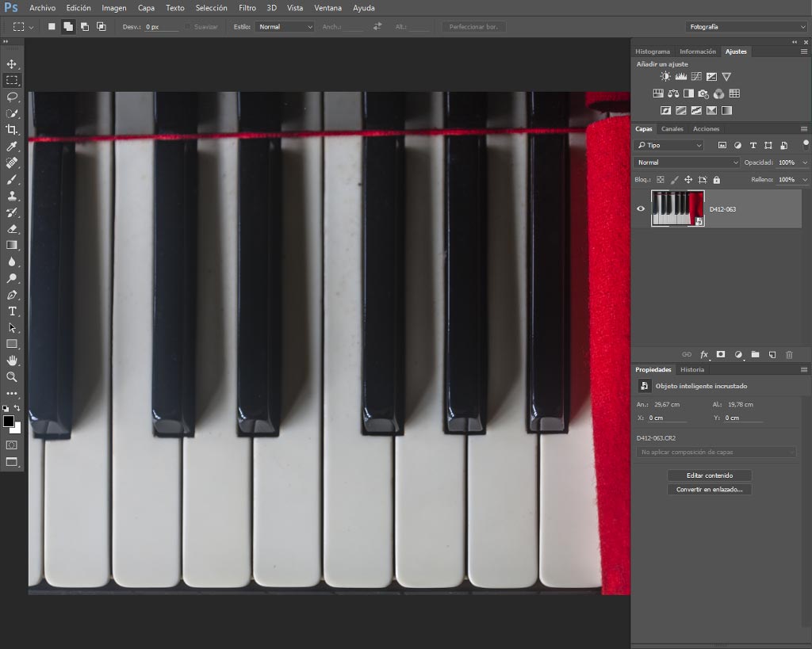Click Convertir en enlazado button
This screenshot has width=812, height=649.
click(x=710, y=489)
